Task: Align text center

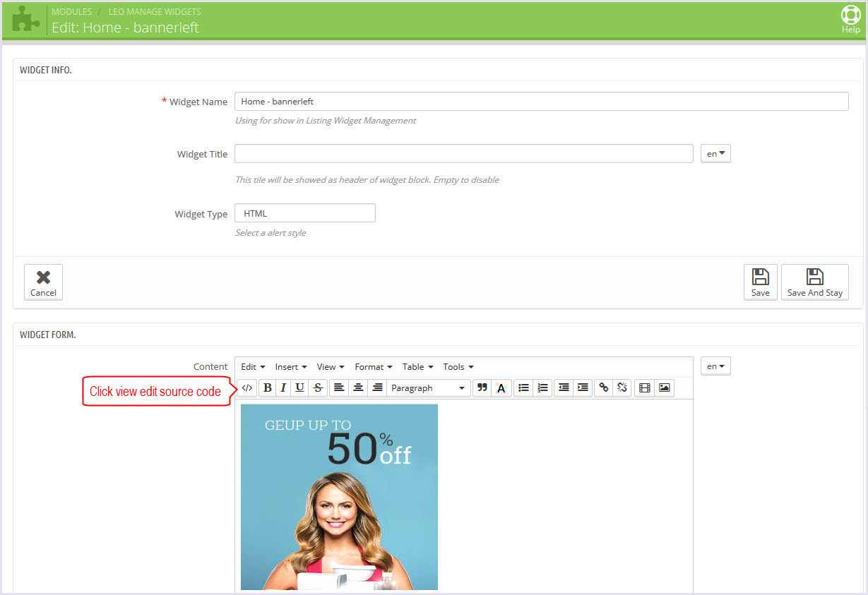Action: 358,387
